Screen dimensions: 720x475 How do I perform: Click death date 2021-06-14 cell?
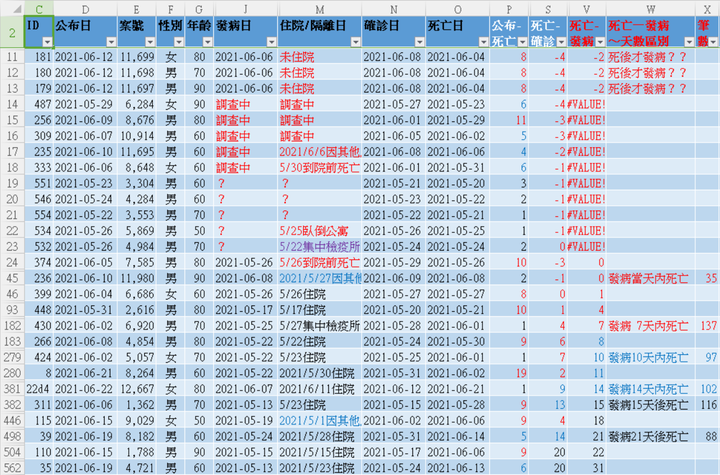pos(457,436)
